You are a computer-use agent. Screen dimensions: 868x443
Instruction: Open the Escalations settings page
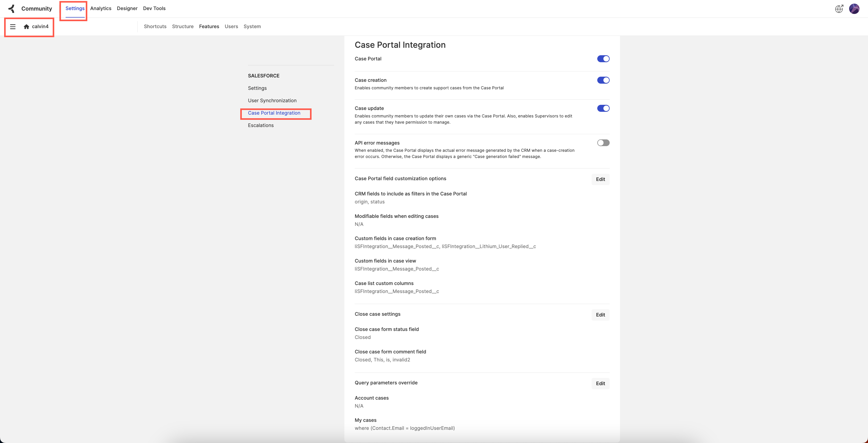[x=260, y=125]
